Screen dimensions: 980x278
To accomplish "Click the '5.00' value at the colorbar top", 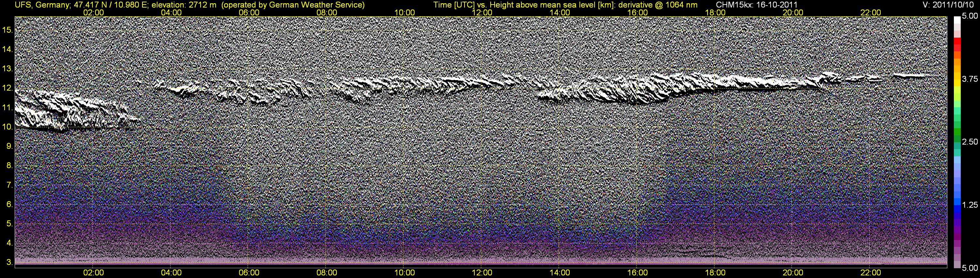I will click(970, 16).
